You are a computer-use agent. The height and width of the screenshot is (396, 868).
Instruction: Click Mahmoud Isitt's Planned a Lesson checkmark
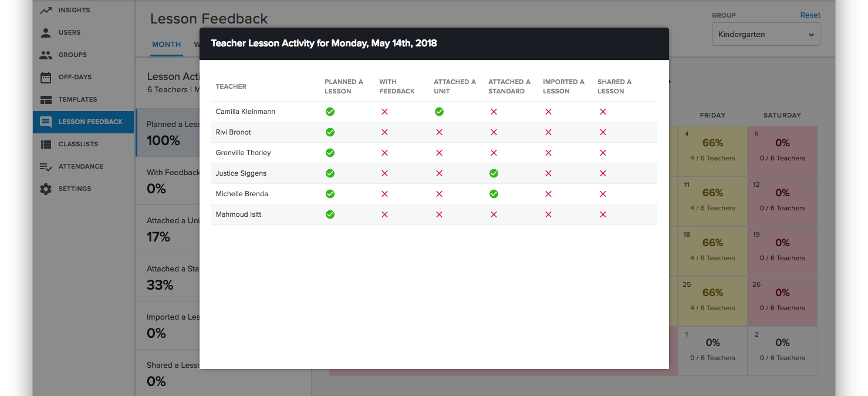click(x=330, y=214)
